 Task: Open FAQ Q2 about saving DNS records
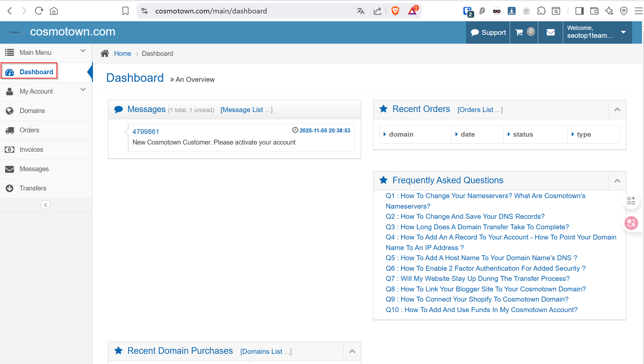pos(465,216)
